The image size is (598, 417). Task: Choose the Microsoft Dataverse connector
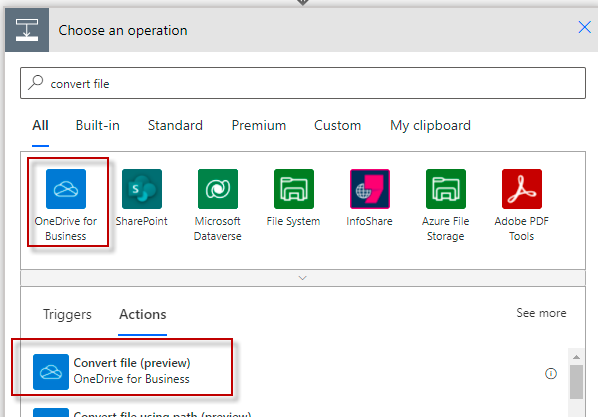coord(218,189)
